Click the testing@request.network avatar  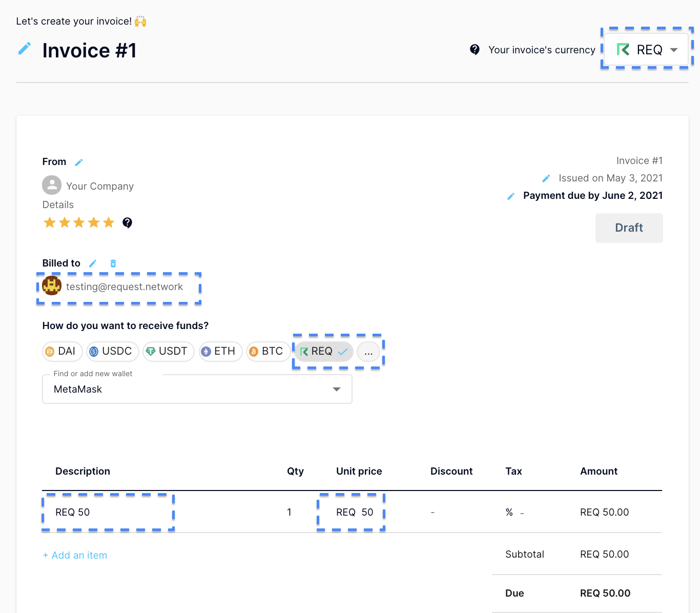[x=52, y=285]
